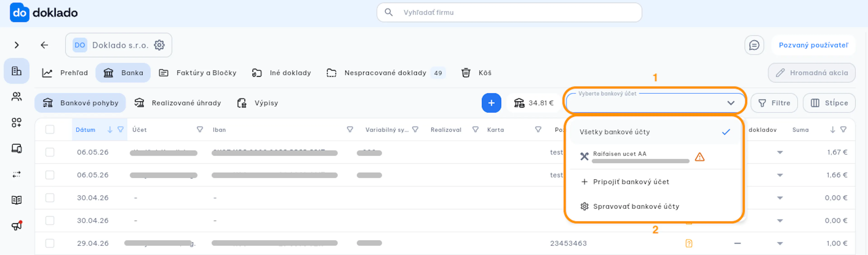Image resolution: width=868 pixels, height=255 pixels.
Task: Click the search magnifier icon
Action: tap(389, 12)
